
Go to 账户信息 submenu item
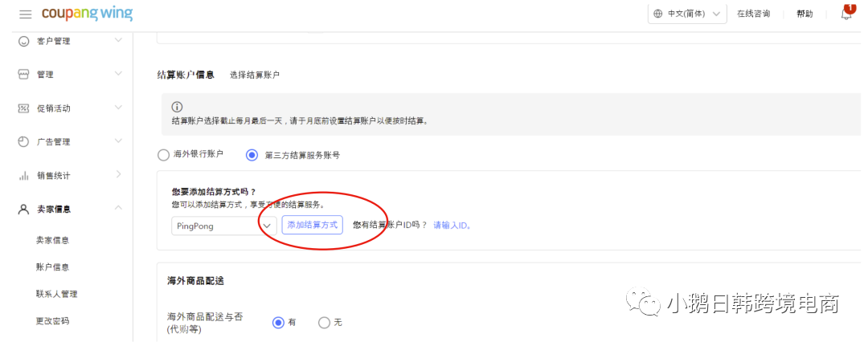pos(52,267)
